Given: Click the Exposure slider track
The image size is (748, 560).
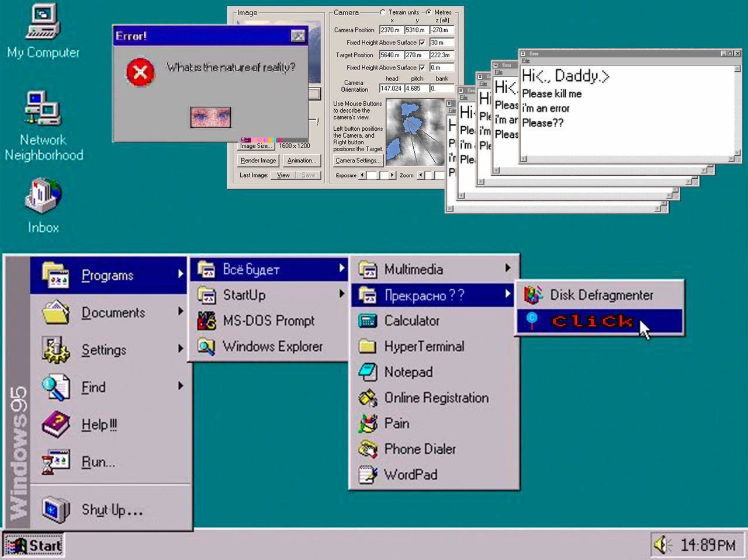Looking at the screenshot, I should tap(377, 175).
